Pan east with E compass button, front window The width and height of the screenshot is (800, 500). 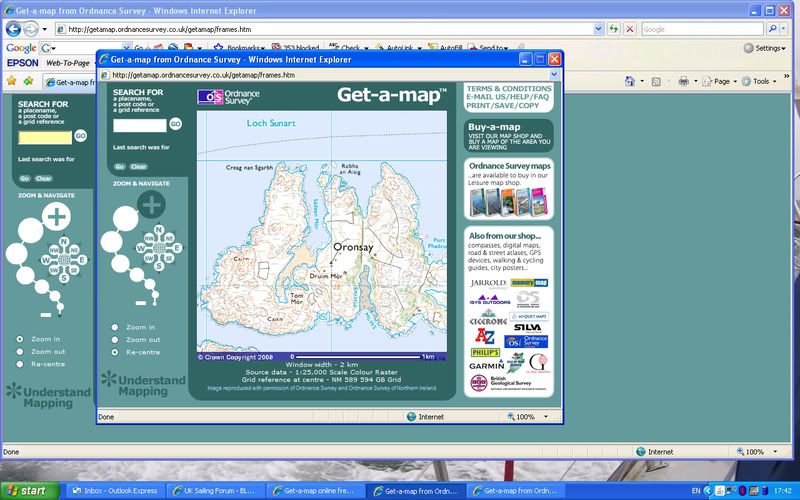[x=178, y=248]
